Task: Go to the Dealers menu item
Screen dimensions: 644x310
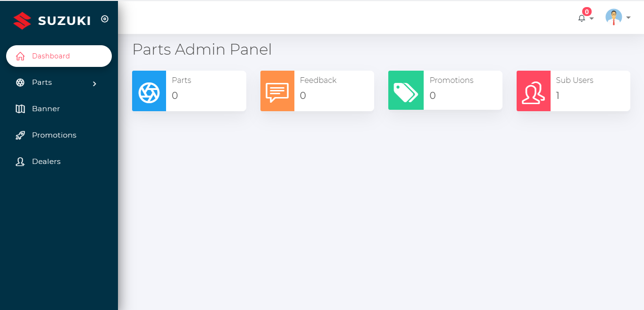Action: 59,162
